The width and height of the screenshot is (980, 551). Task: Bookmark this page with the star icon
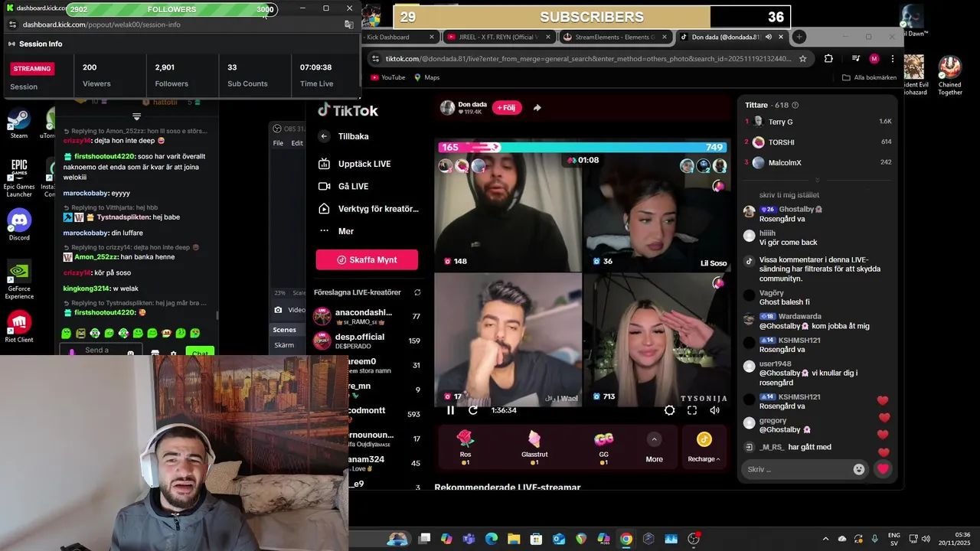[x=802, y=59]
